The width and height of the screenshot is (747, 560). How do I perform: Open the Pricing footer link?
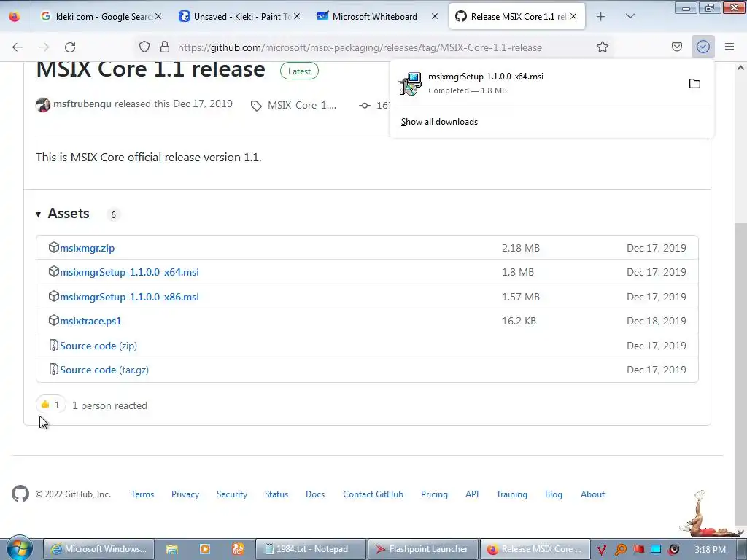point(434,494)
